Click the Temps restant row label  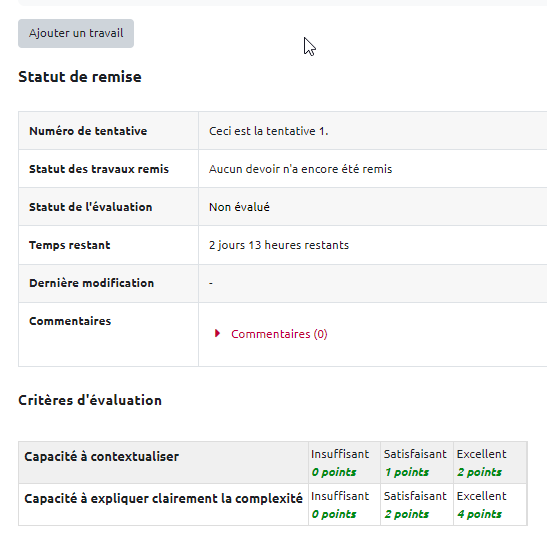[x=69, y=245]
